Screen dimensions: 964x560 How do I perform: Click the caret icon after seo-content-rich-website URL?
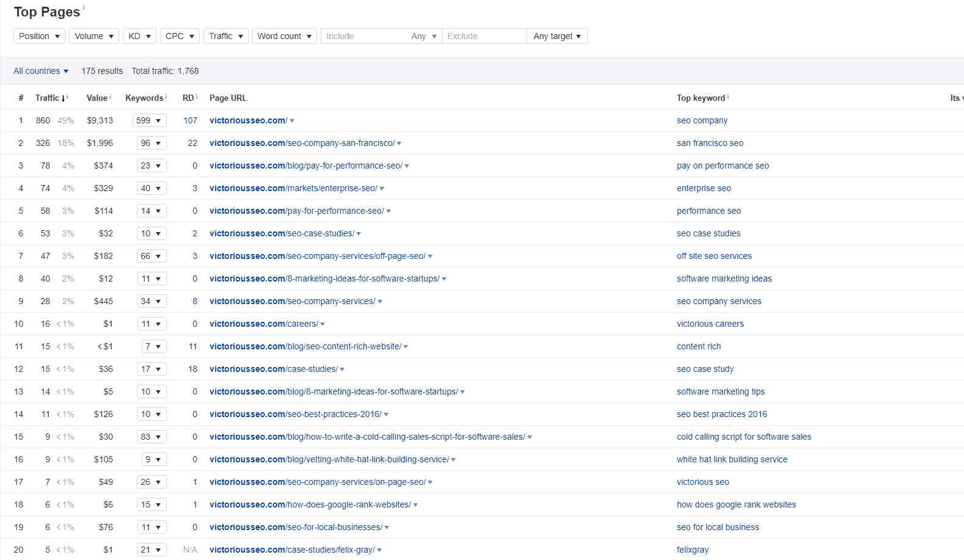click(x=406, y=347)
